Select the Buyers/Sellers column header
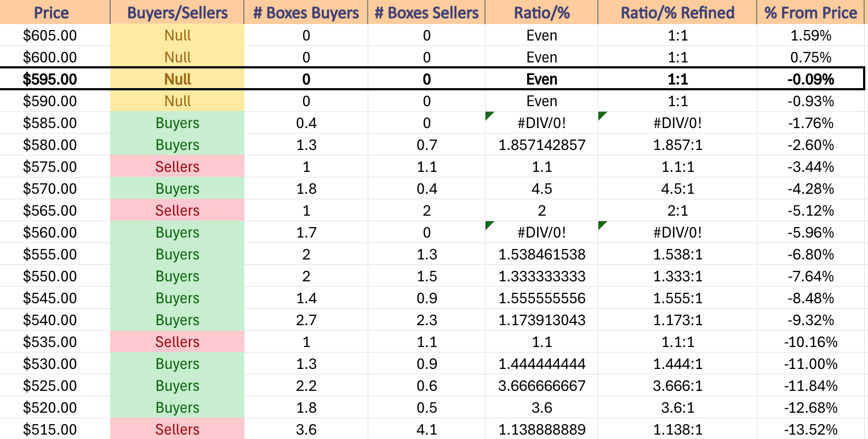The width and height of the screenshot is (868, 439). pyautogui.click(x=177, y=12)
